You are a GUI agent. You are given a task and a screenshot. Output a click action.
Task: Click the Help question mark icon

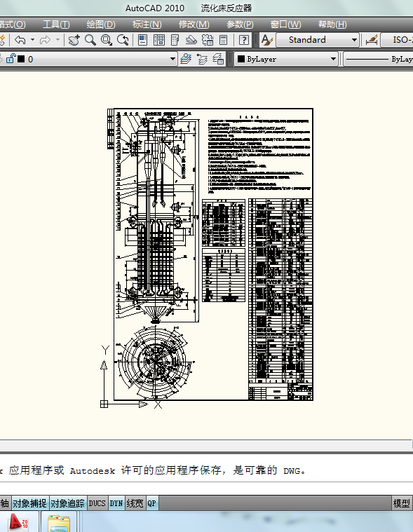[x=243, y=40]
